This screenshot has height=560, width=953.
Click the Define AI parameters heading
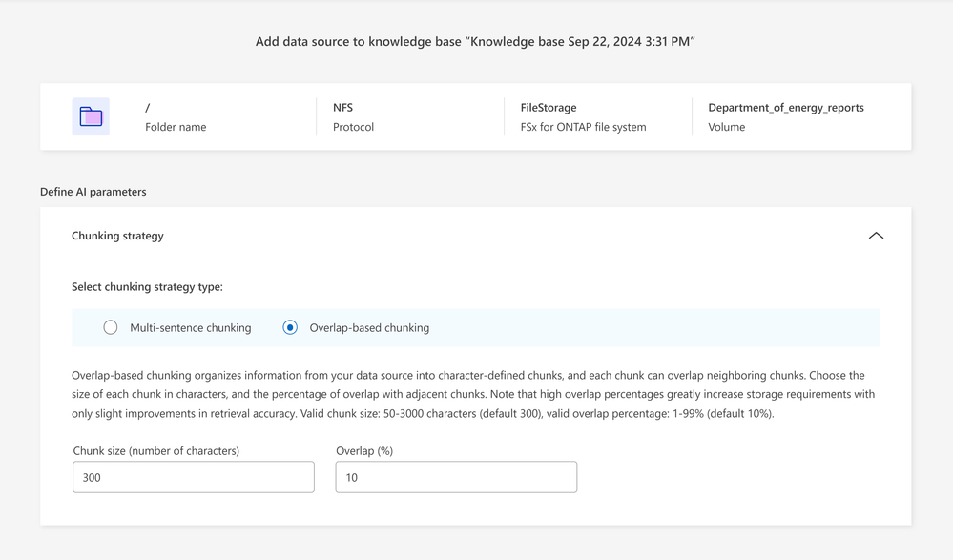pos(93,192)
